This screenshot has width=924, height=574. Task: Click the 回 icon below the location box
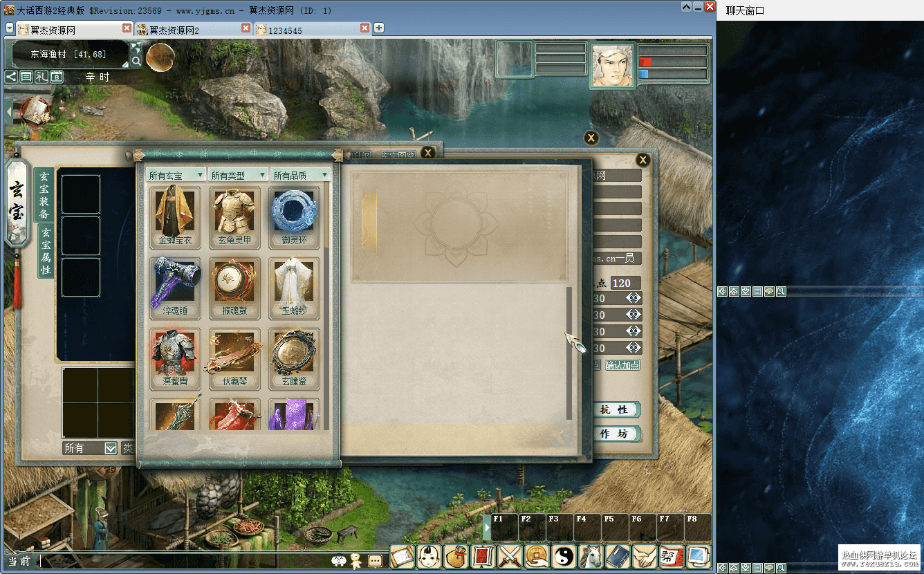click(x=26, y=77)
